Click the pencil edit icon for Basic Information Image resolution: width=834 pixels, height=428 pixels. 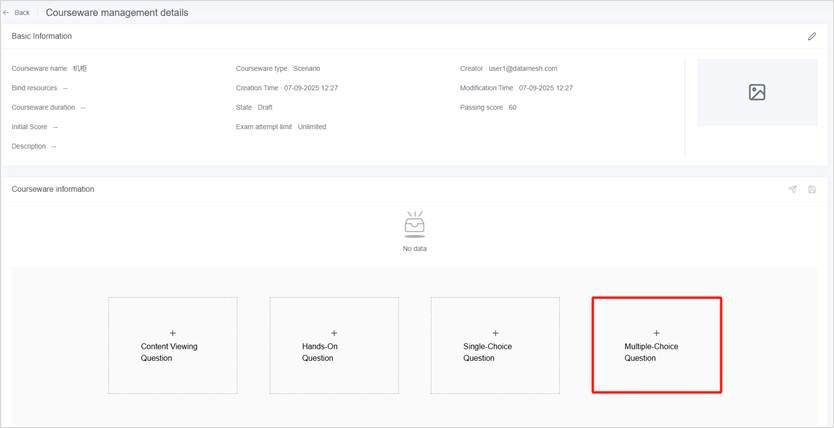click(812, 37)
